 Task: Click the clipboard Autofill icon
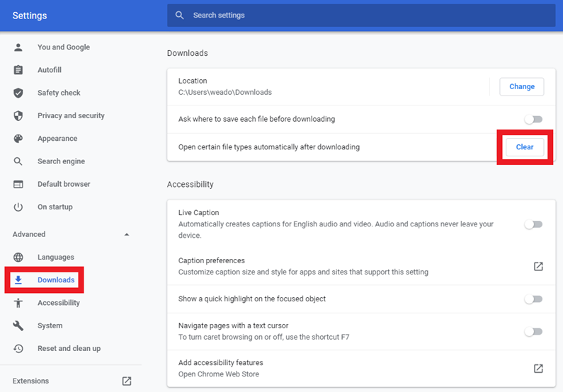[18, 70]
